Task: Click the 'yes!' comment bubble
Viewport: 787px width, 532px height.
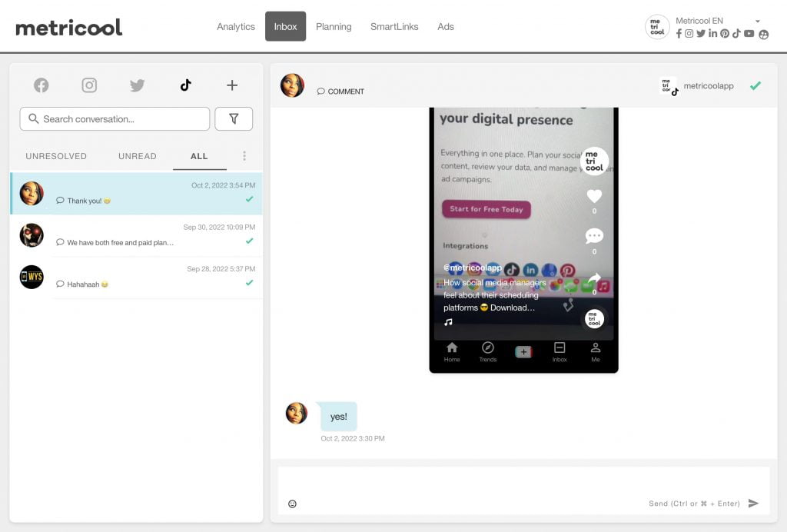Action: coord(339,417)
